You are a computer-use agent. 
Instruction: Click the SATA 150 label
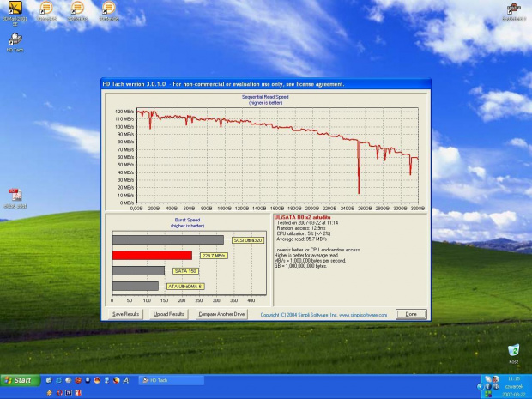point(185,271)
